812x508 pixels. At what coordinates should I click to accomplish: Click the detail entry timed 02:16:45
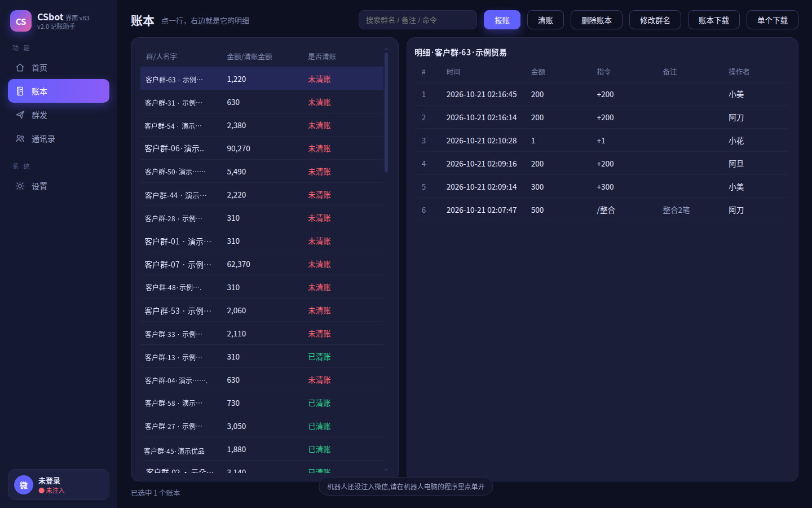(x=602, y=94)
